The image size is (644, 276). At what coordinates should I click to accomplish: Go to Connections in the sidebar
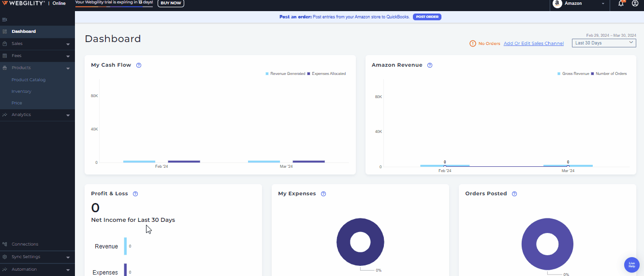25,244
